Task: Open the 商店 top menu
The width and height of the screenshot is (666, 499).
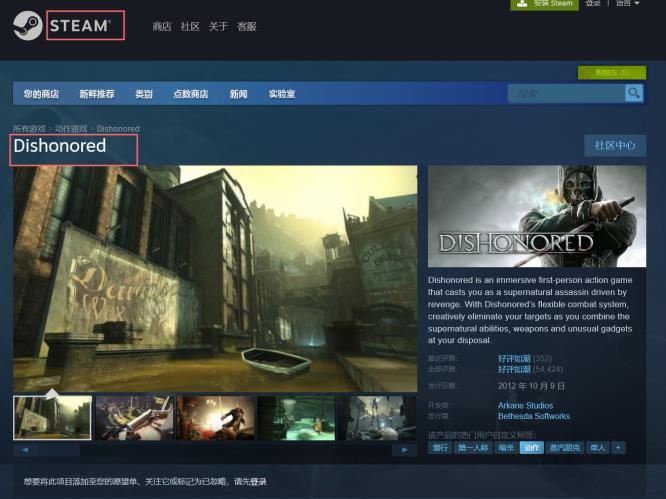Action: pyautogui.click(x=162, y=27)
